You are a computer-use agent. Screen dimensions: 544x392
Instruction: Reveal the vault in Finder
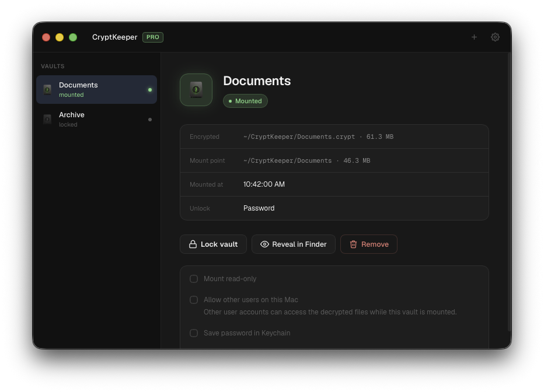293,244
